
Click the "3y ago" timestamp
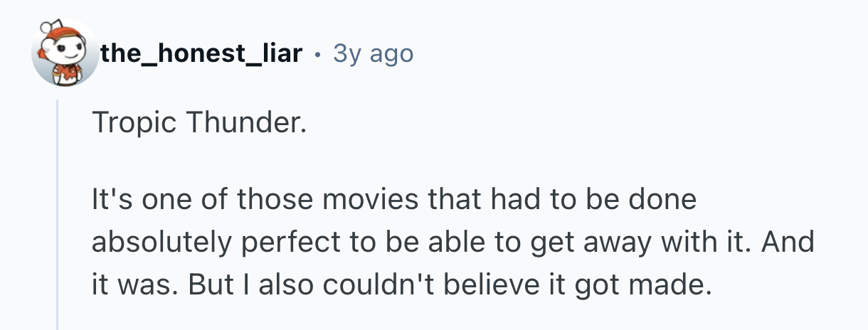(373, 53)
